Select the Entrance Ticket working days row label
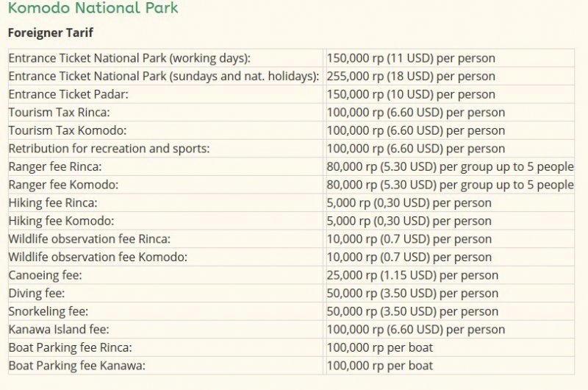 [x=129, y=58]
